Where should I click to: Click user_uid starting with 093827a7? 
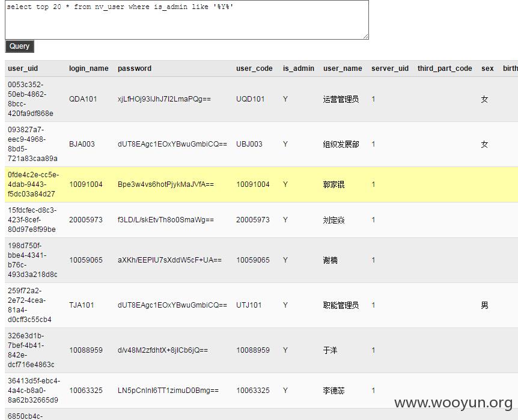coord(32,144)
